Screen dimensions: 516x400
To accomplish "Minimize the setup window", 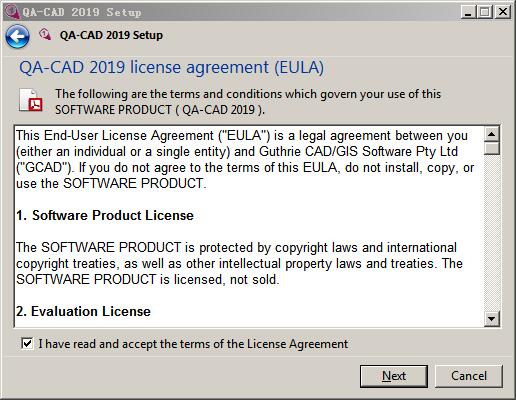I will (x=468, y=12).
